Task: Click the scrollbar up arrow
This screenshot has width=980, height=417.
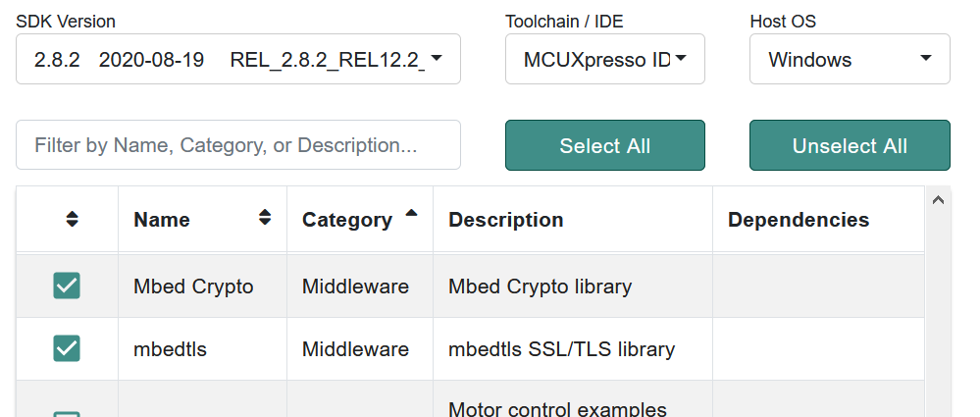Action: [x=937, y=200]
